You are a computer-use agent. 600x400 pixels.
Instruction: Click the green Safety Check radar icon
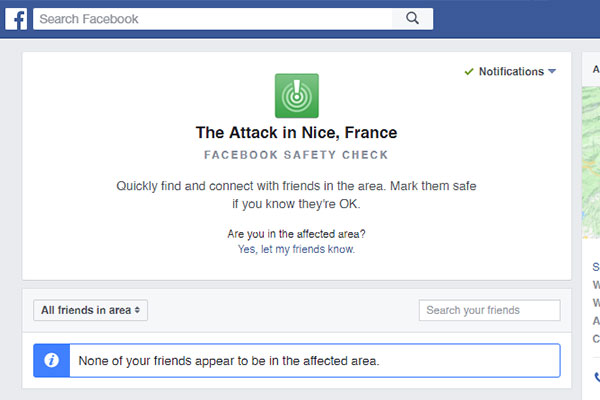tap(296, 96)
